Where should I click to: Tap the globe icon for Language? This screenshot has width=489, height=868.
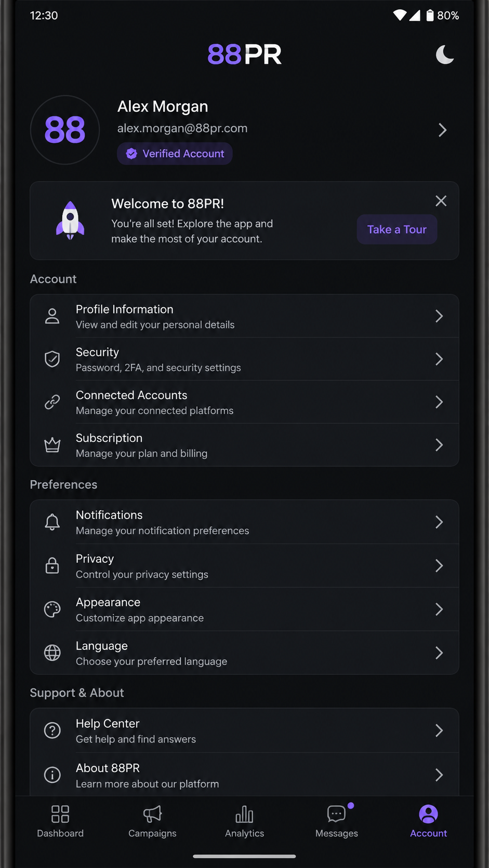click(52, 653)
